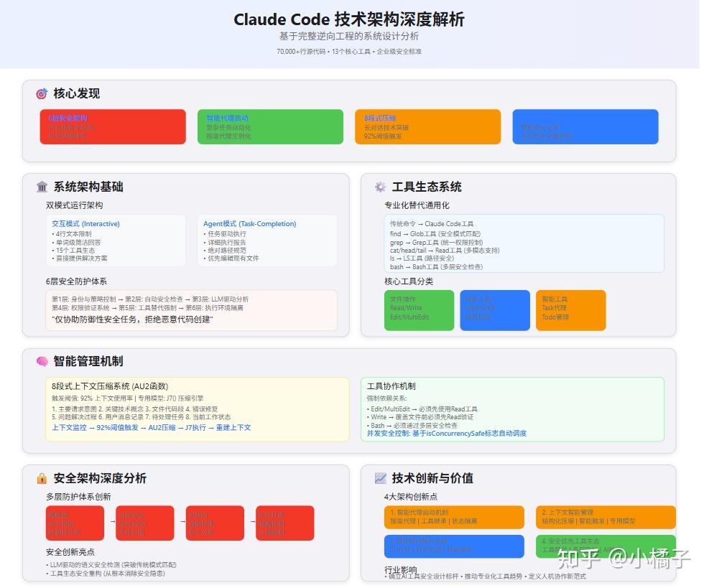This screenshot has height=588, width=709.
Task: Click the 任务驱动执行 bullet
Action: point(225,233)
